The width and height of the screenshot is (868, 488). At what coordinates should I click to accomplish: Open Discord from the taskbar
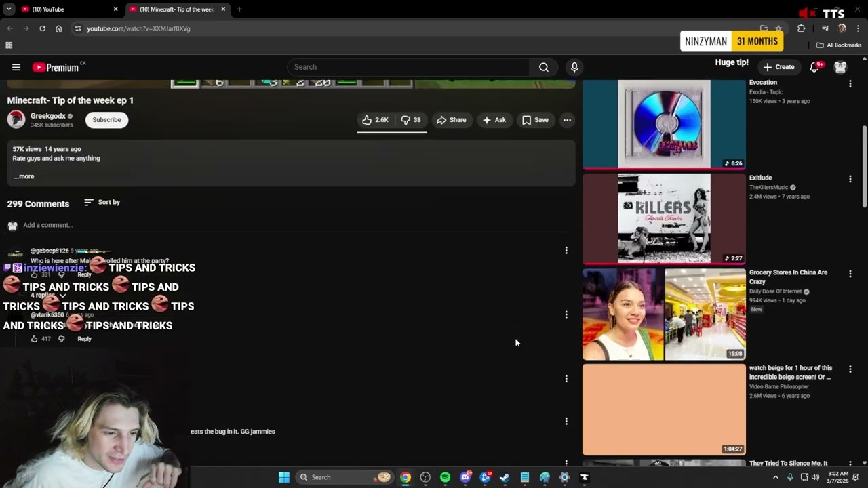pyautogui.click(x=465, y=477)
